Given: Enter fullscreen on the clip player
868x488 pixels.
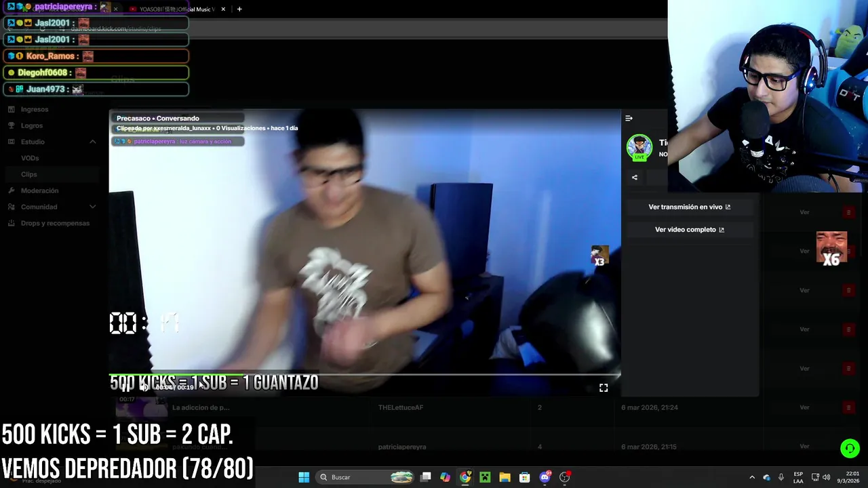Looking at the screenshot, I should coord(604,388).
